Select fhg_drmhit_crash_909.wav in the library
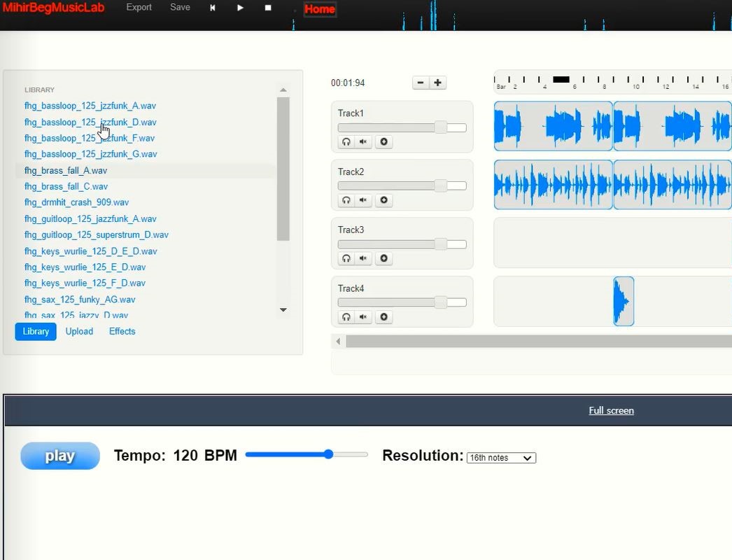This screenshot has height=560, width=732. 76,203
